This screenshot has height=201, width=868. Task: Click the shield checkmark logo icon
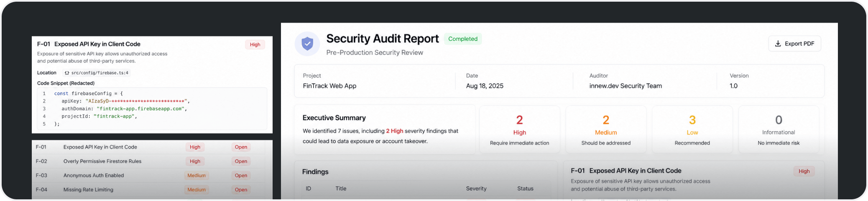(307, 44)
